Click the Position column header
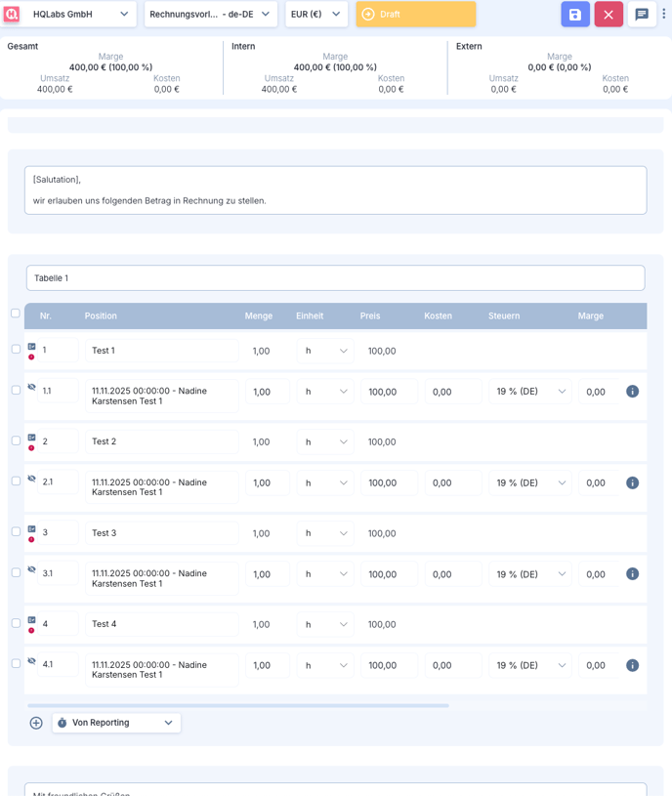 point(101,316)
